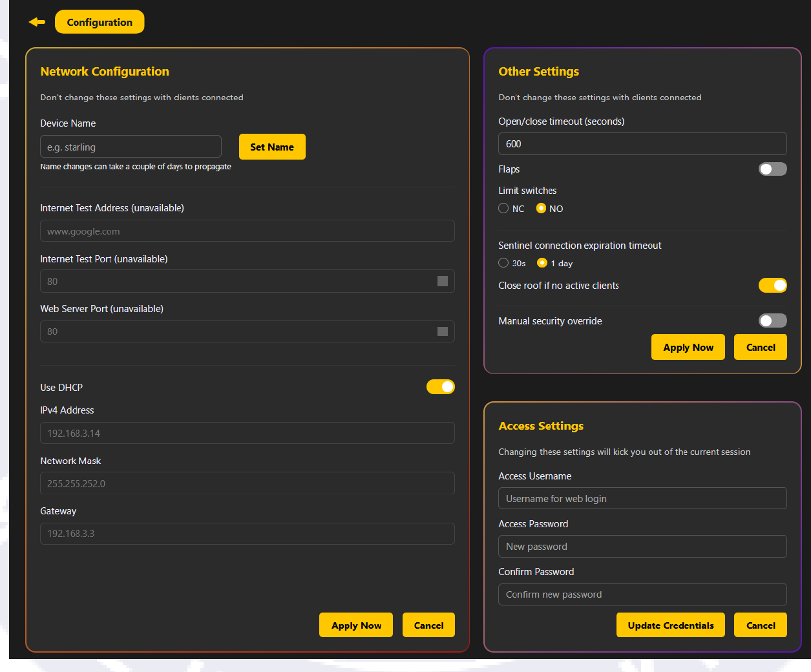Click the Gateway input field

[248, 534]
